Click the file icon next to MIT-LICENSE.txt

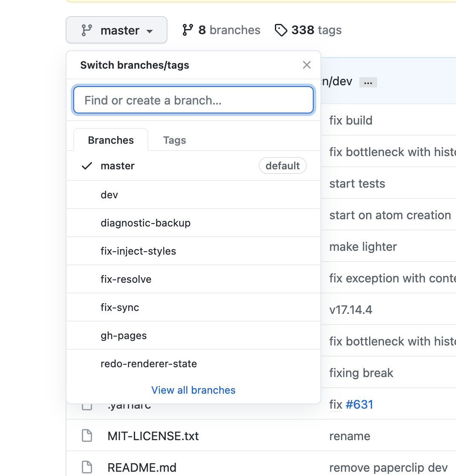point(87,436)
